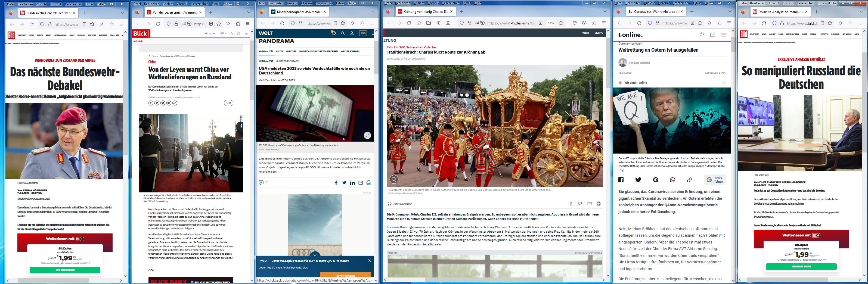Switch to the LEUTE section on WELT Panorama
The image size is (868, 284).
pyautogui.click(x=279, y=52)
